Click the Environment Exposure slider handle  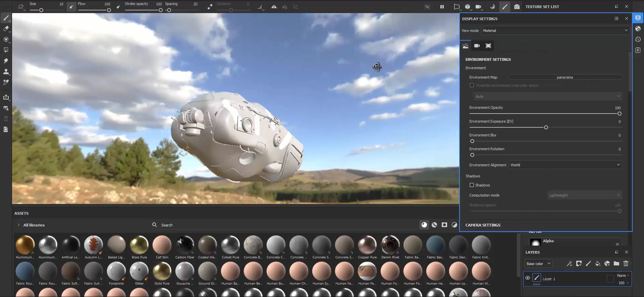click(546, 128)
